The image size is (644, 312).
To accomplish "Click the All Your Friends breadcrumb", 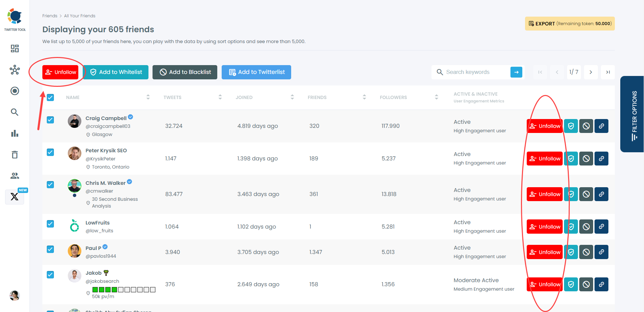I will 80,16.
